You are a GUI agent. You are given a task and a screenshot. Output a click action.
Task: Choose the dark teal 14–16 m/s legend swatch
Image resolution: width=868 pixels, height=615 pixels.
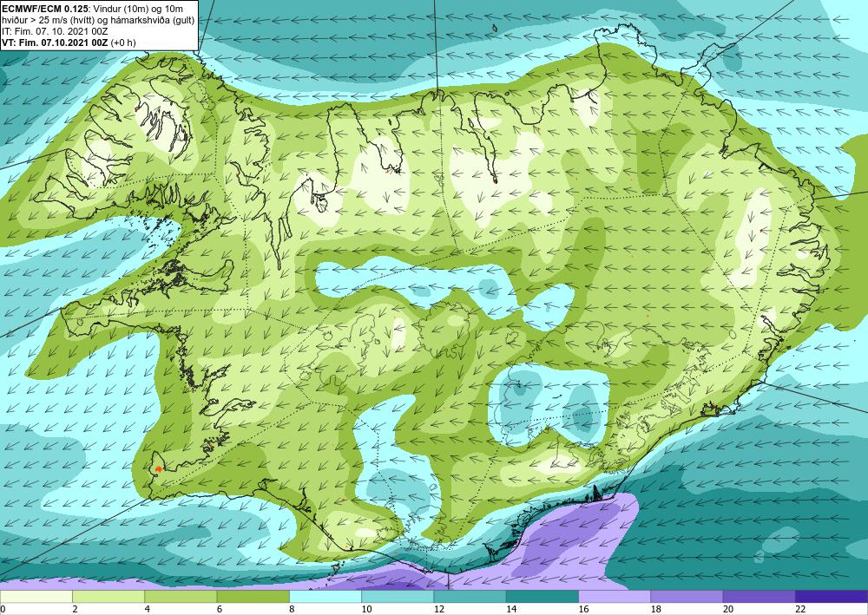[542, 597]
